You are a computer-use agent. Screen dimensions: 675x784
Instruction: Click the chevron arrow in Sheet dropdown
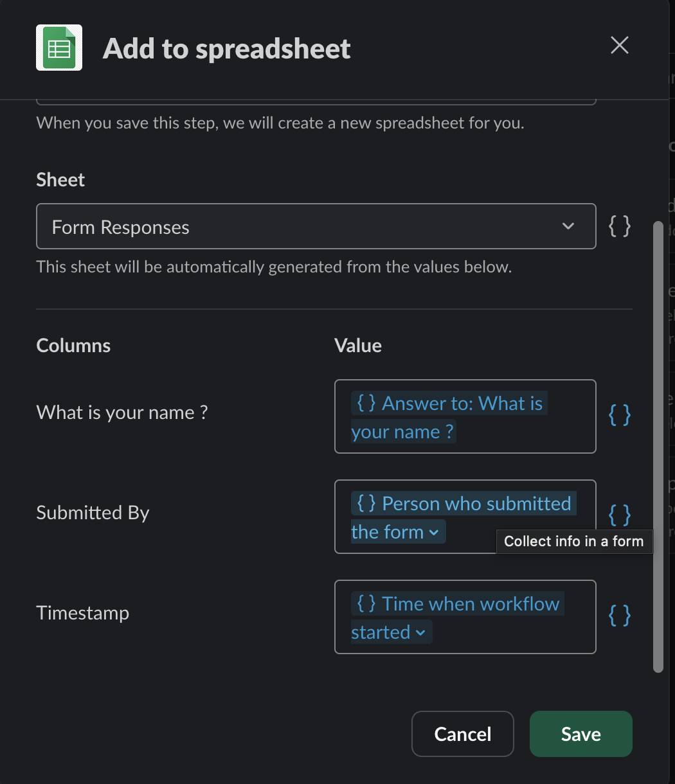coord(568,227)
